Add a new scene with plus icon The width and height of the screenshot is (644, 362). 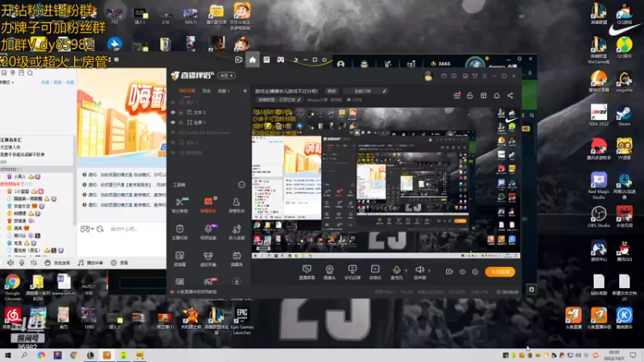click(245, 91)
